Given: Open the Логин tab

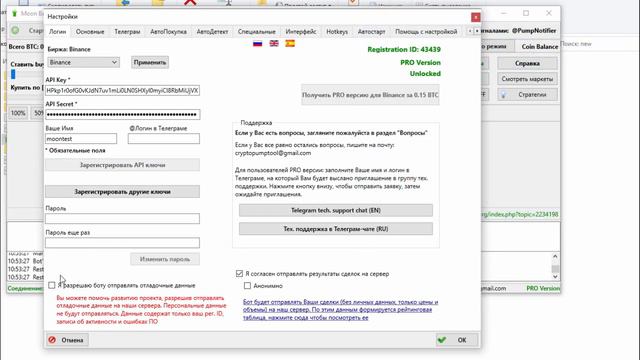Looking at the screenshot, I should click(x=58, y=31).
